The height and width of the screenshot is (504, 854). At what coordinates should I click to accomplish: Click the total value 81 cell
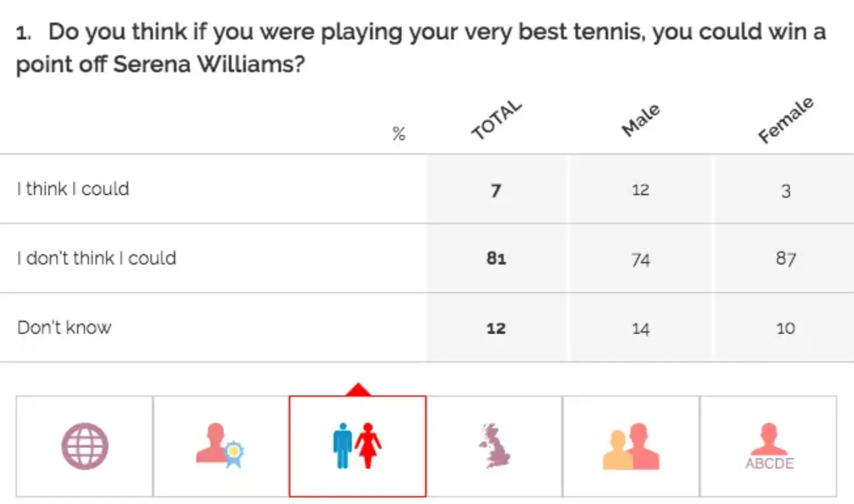click(x=496, y=258)
